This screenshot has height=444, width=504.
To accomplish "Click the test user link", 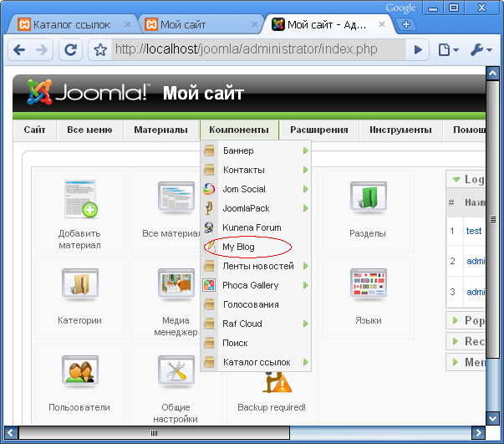I will tap(474, 231).
